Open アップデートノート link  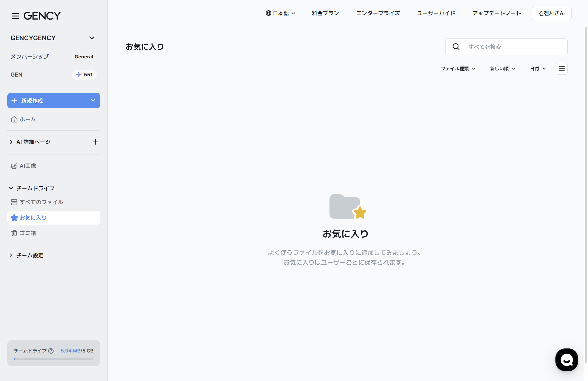(x=497, y=13)
